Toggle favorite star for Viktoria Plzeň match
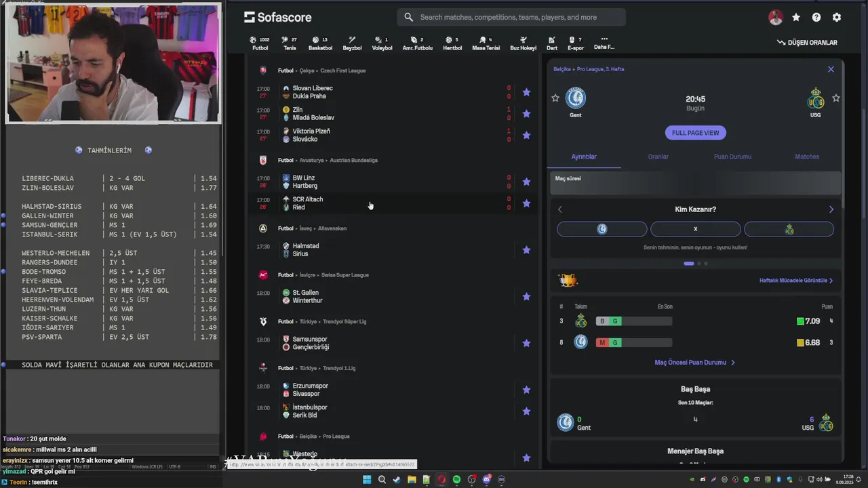The image size is (868, 488). [526, 136]
